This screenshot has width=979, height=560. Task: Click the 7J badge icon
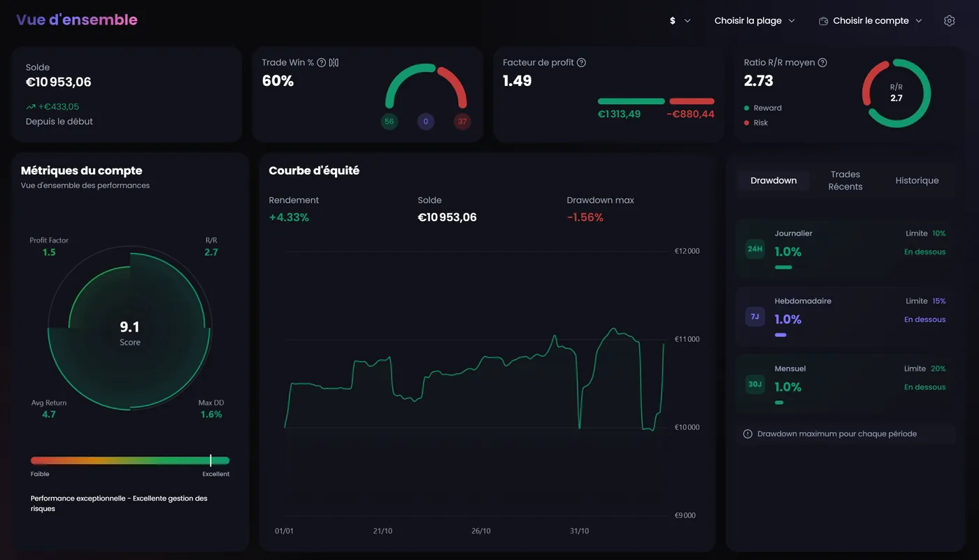click(755, 317)
